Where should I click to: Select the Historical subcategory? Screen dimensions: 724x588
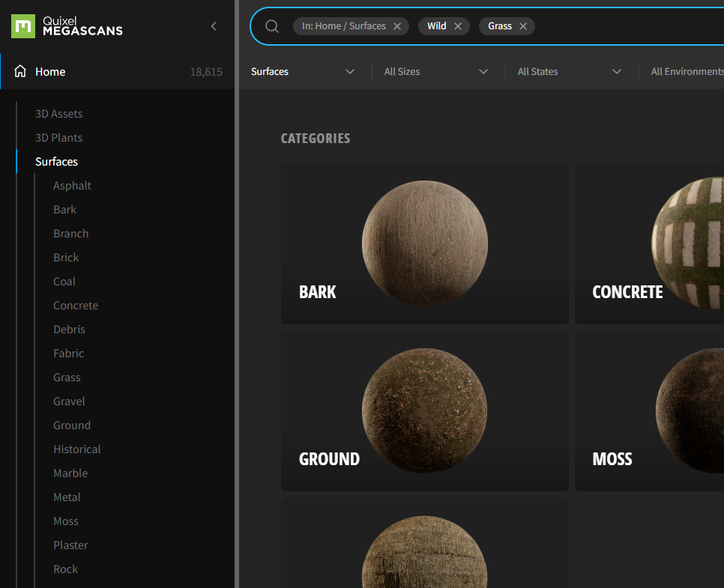pyautogui.click(x=76, y=449)
